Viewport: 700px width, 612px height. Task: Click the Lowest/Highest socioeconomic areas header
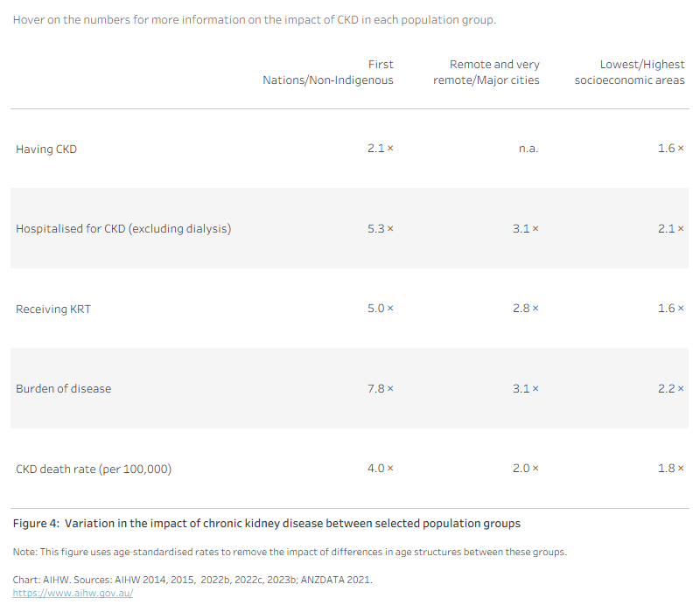[629, 73]
